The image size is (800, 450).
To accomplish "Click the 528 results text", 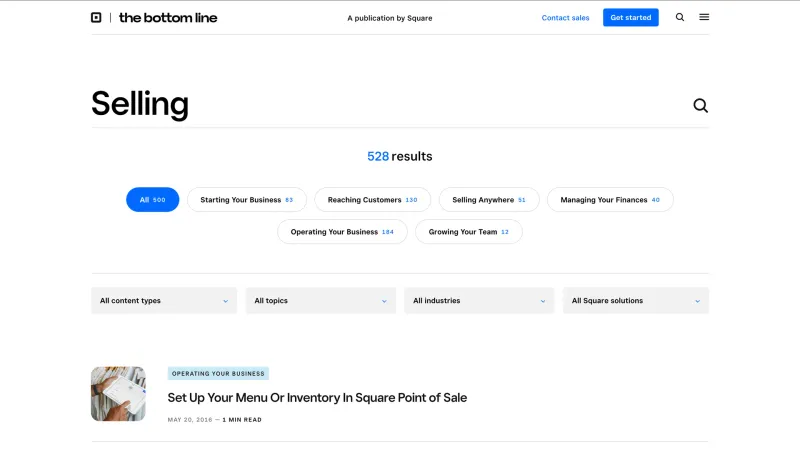I will (x=399, y=156).
